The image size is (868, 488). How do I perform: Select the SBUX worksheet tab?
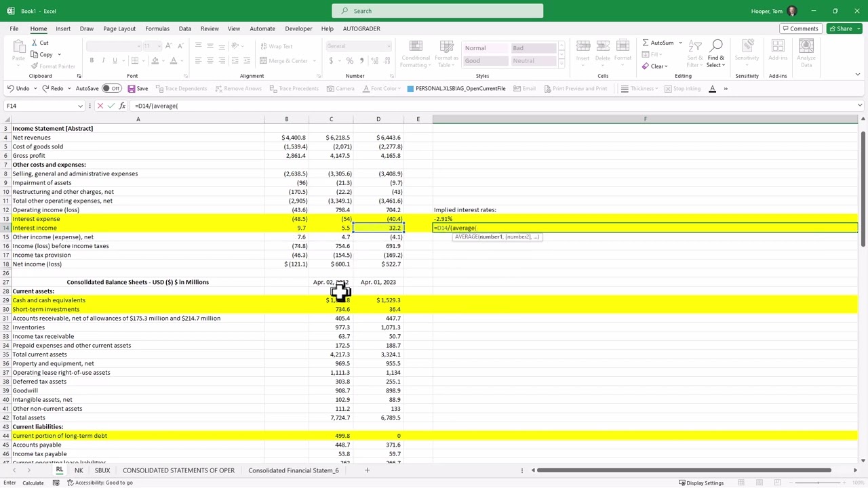point(102,470)
